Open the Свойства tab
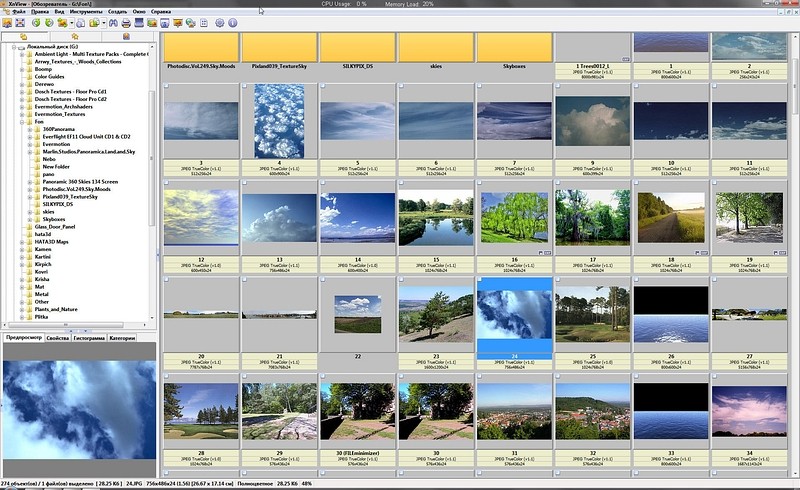 (x=57, y=338)
